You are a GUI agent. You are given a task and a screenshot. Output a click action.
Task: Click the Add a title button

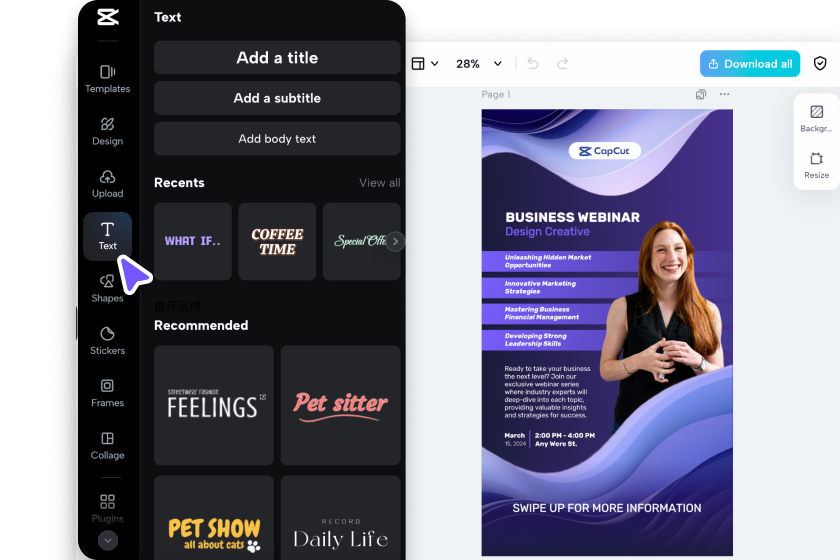point(277,58)
